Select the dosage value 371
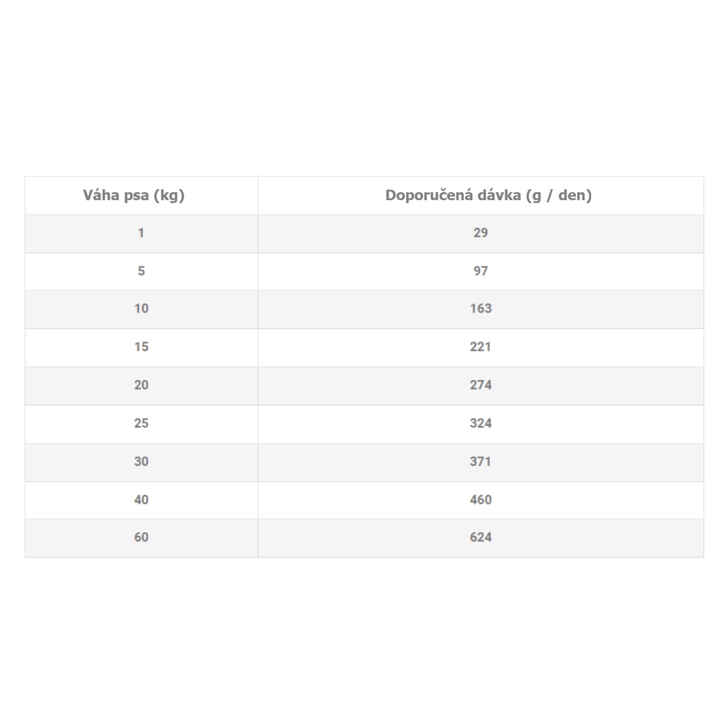Image resolution: width=728 pixels, height=728 pixels. pyautogui.click(x=480, y=462)
